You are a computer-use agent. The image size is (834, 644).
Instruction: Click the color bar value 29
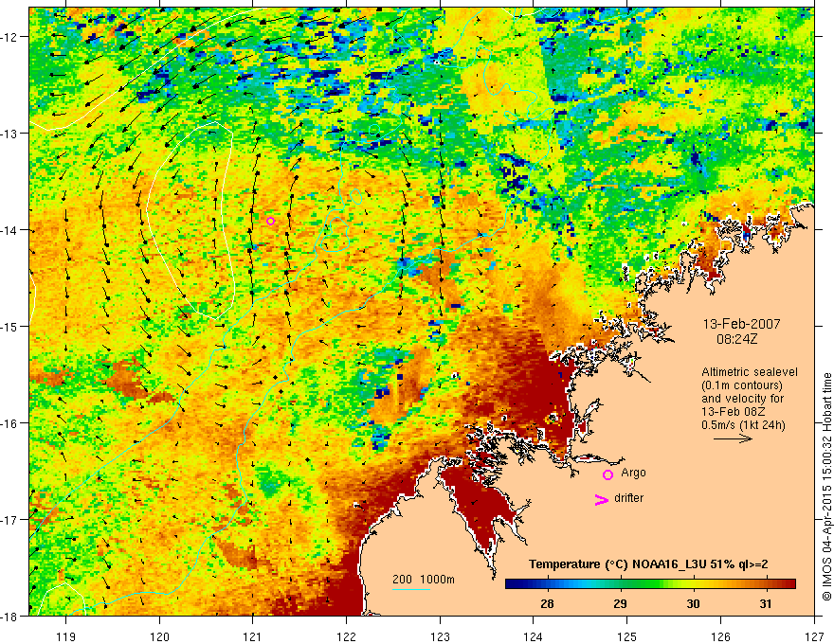pyautogui.click(x=620, y=603)
